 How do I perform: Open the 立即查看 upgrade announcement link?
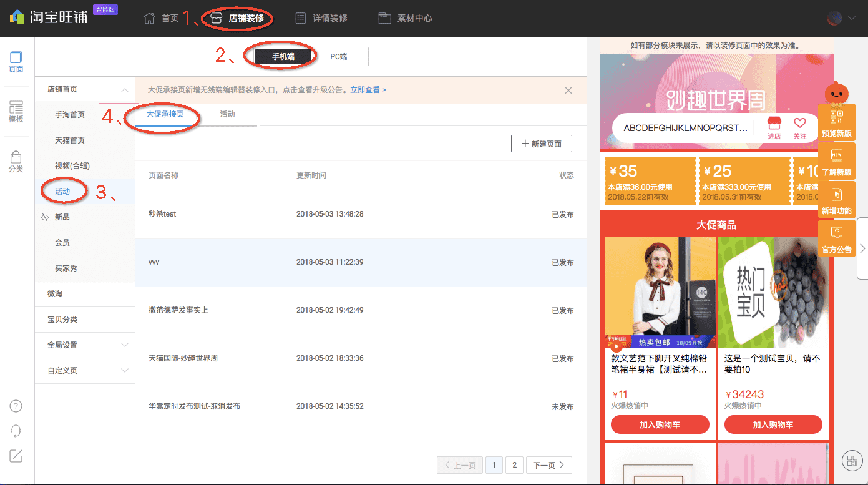click(x=365, y=89)
